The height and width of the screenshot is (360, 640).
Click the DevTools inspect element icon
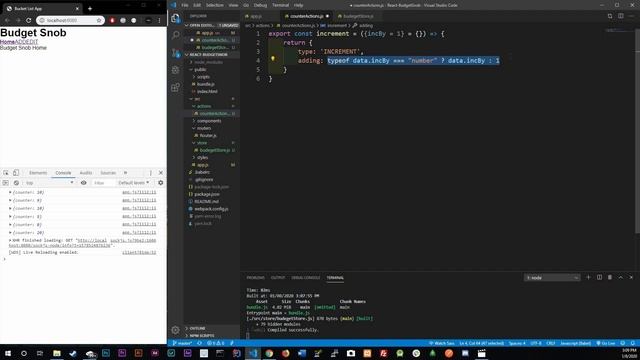pos(6,173)
